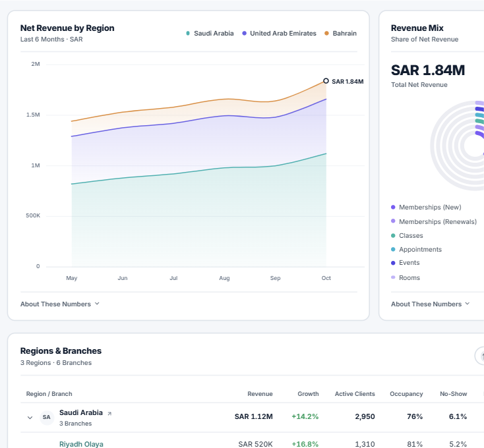Click the orange Bahrain legend dot
Viewport: 484px width, 448px height.
pyautogui.click(x=326, y=34)
